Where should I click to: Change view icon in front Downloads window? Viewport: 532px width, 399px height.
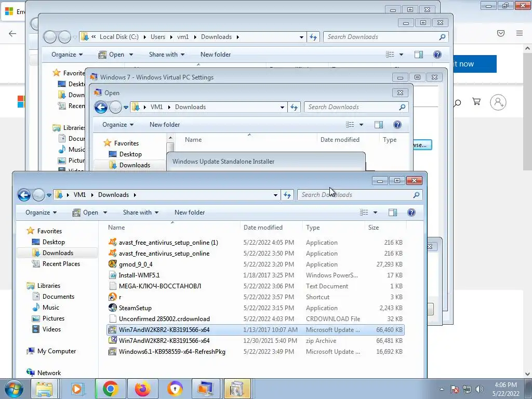(364, 212)
